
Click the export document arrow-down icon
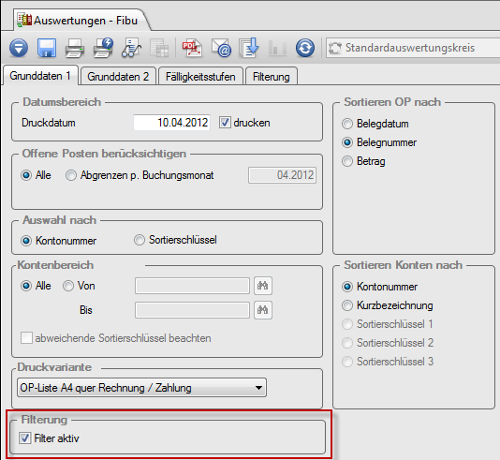click(249, 48)
